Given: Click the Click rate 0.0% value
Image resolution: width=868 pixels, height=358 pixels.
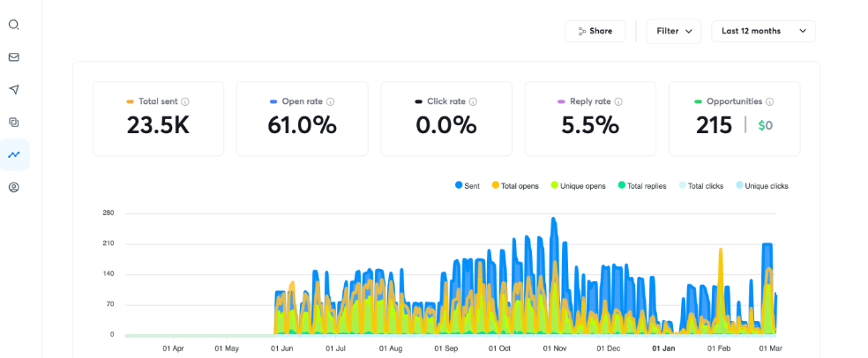Looking at the screenshot, I should tap(446, 126).
